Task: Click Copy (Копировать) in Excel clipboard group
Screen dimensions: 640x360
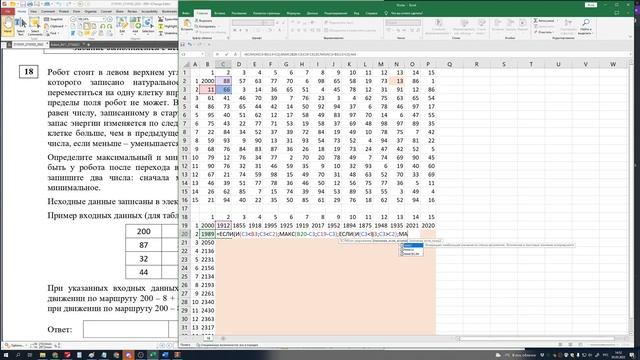Action: pyautogui.click(x=205, y=26)
